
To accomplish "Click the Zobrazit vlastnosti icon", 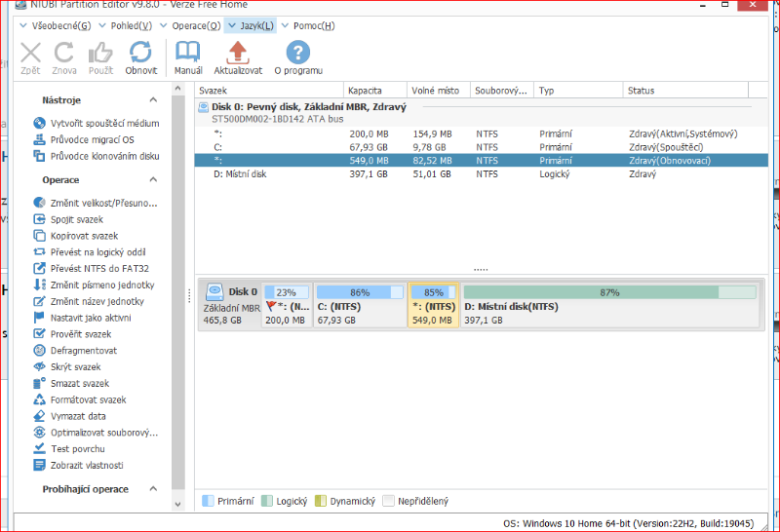I will pyautogui.click(x=39, y=465).
